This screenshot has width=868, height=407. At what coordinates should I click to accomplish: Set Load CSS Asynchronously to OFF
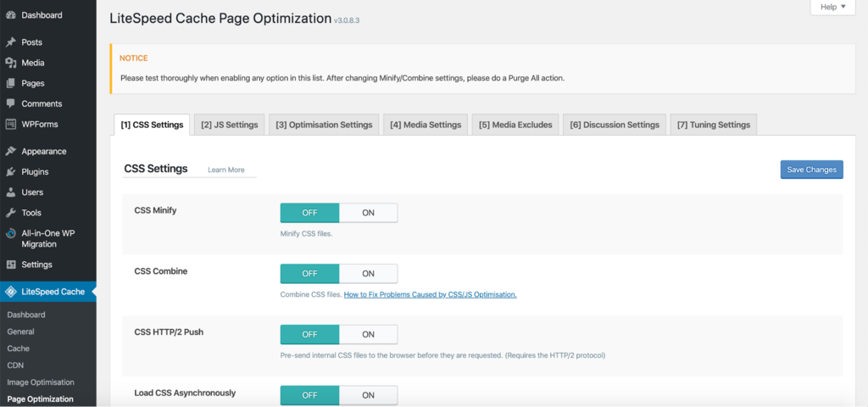click(x=309, y=395)
